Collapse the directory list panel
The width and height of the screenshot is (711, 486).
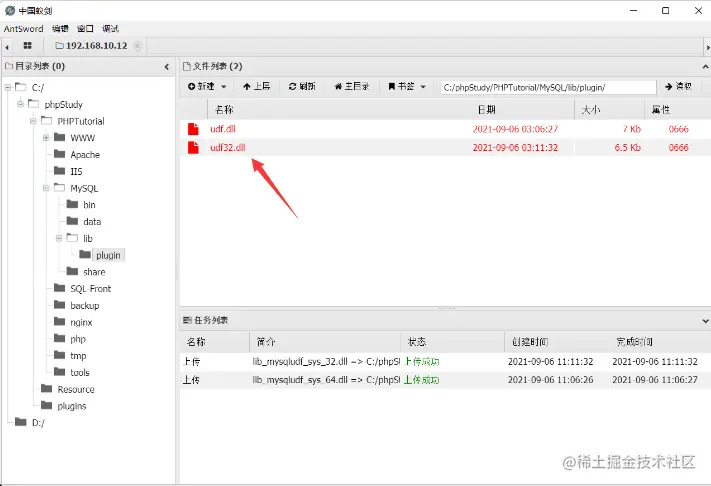pos(166,67)
